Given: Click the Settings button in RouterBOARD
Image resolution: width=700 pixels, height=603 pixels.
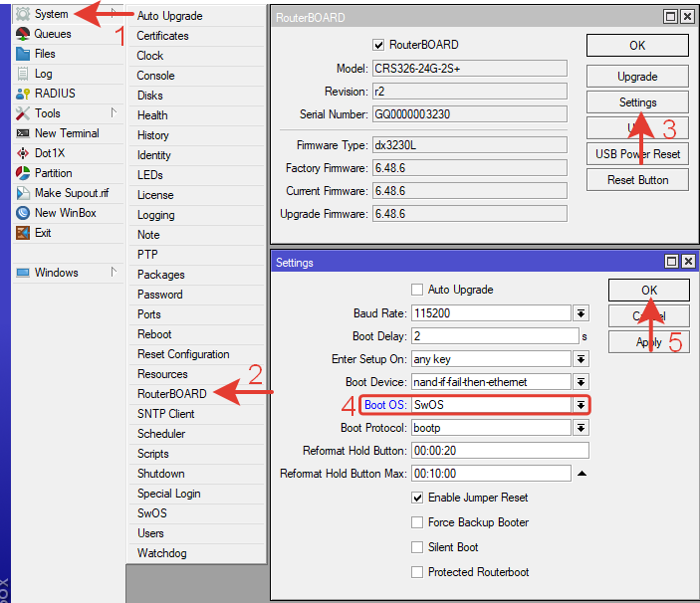Looking at the screenshot, I should tap(637, 102).
